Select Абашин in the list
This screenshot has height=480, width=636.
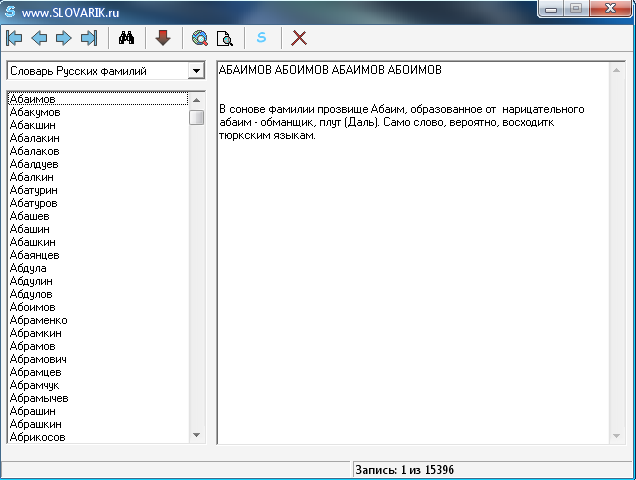[x=98, y=229]
